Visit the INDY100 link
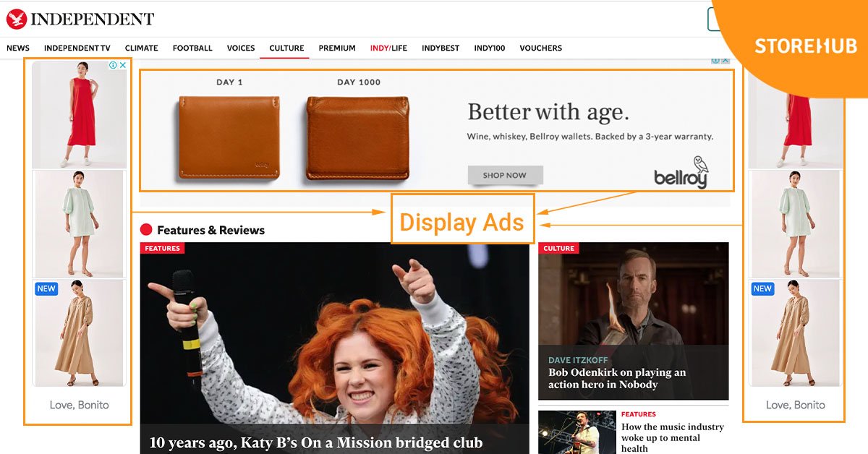Screen dimensions: 868x454 (490, 48)
